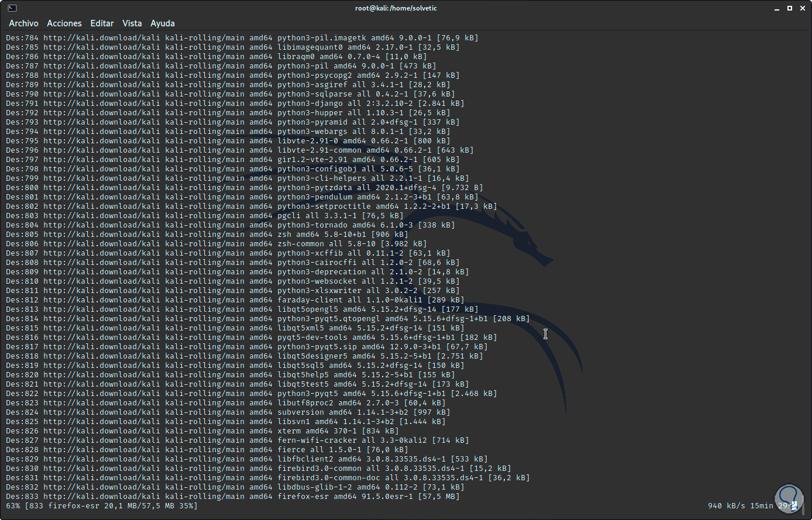Click the python3-psycopg2 package line
This screenshot has height=520, width=812.
233,75
